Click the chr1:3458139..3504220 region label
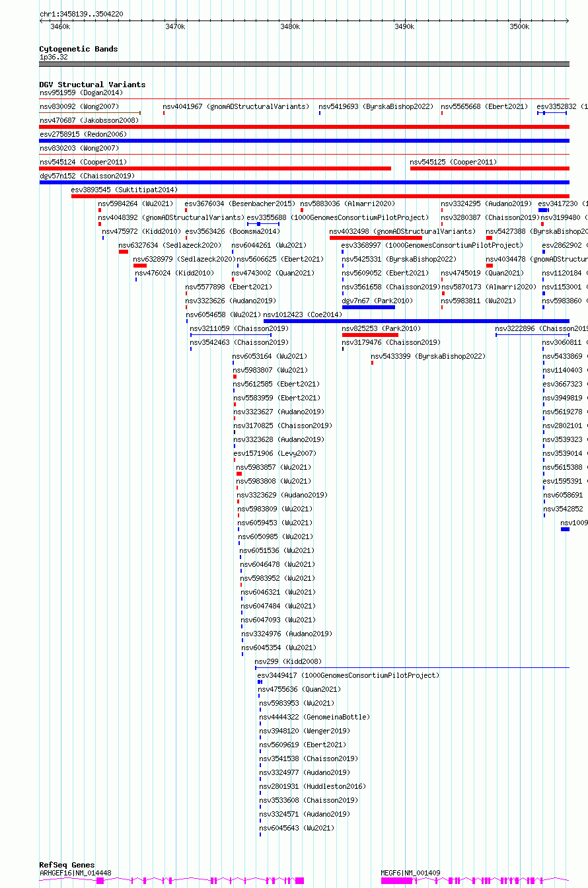The image size is (588, 888). 81,14
